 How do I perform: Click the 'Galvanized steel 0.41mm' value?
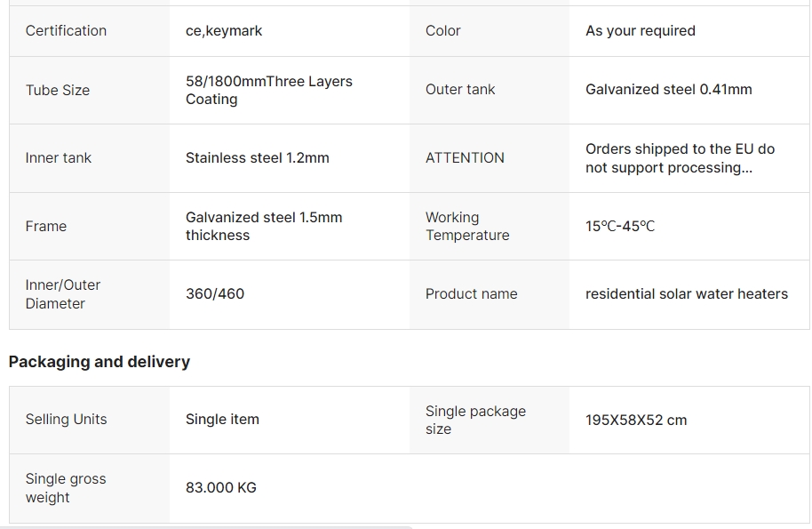pyautogui.click(x=669, y=90)
